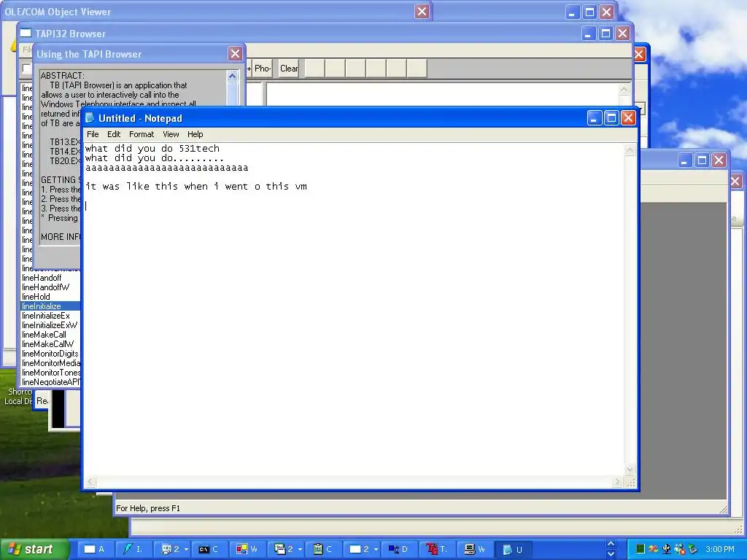Screen dimensions: 747x560
Task: Click 'For Help, press F1' status bar text
Action: click(148, 508)
